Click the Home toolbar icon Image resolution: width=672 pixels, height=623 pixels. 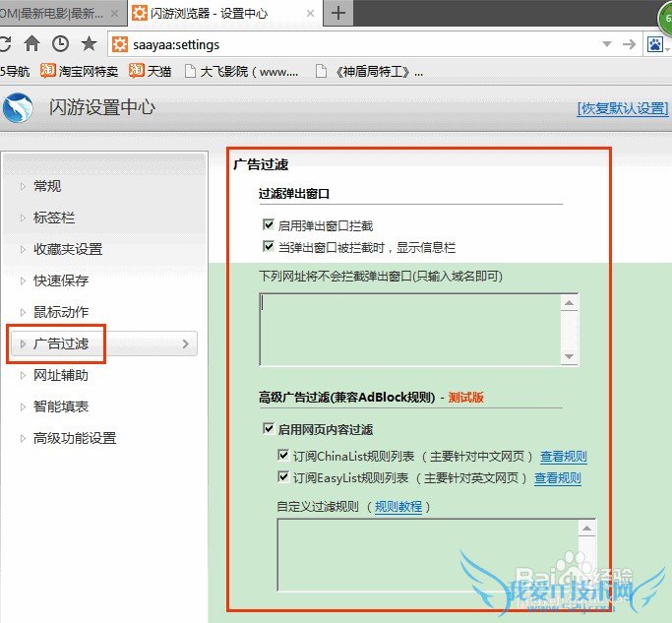pyautogui.click(x=31, y=43)
